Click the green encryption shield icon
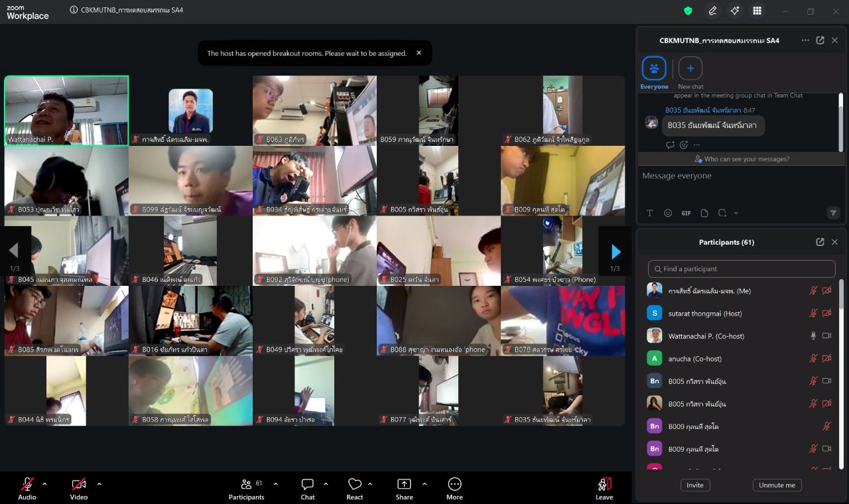This screenshot has height=504, width=849. click(x=688, y=11)
